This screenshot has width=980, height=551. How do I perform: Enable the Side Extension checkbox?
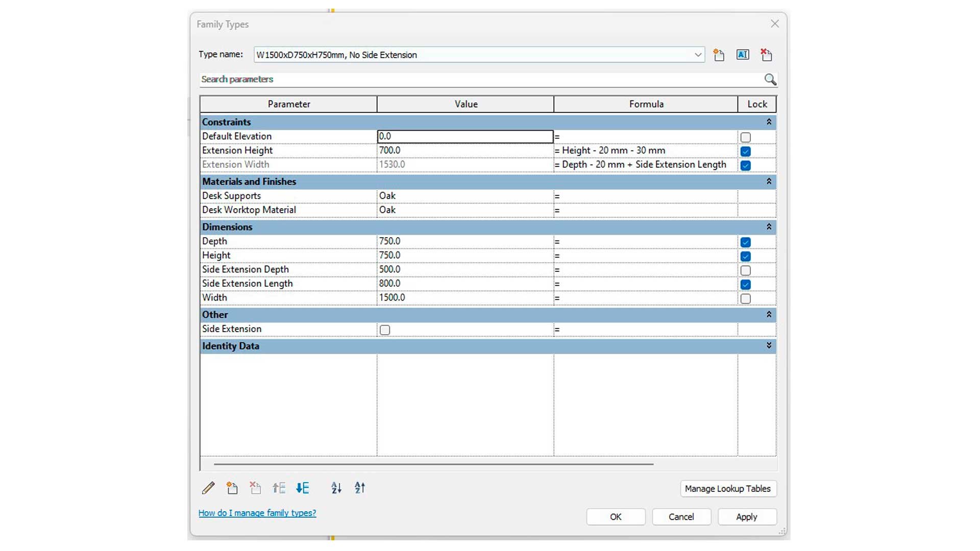tap(385, 330)
